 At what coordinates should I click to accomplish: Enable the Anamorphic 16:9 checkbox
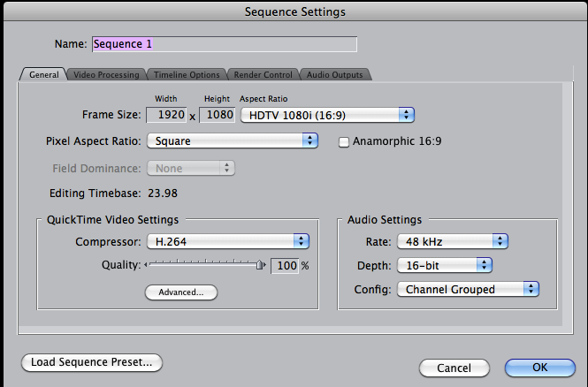(x=345, y=141)
